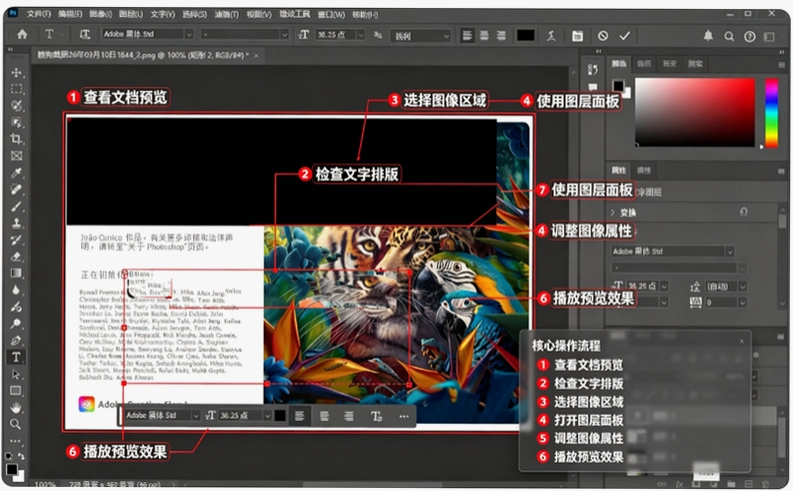Select the Pen tool

tap(16, 340)
